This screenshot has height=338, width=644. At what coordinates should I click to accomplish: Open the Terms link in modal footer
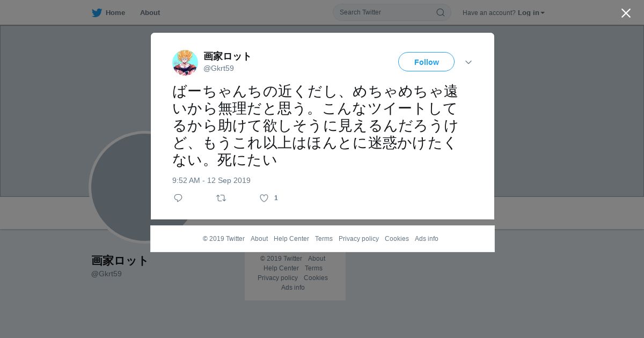pyautogui.click(x=324, y=239)
